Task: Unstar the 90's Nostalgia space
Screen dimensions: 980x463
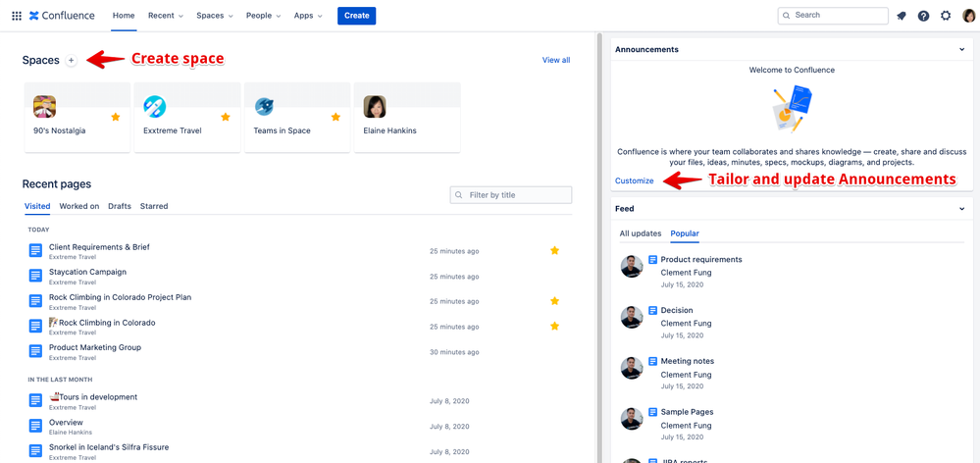Action: (x=115, y=117)
